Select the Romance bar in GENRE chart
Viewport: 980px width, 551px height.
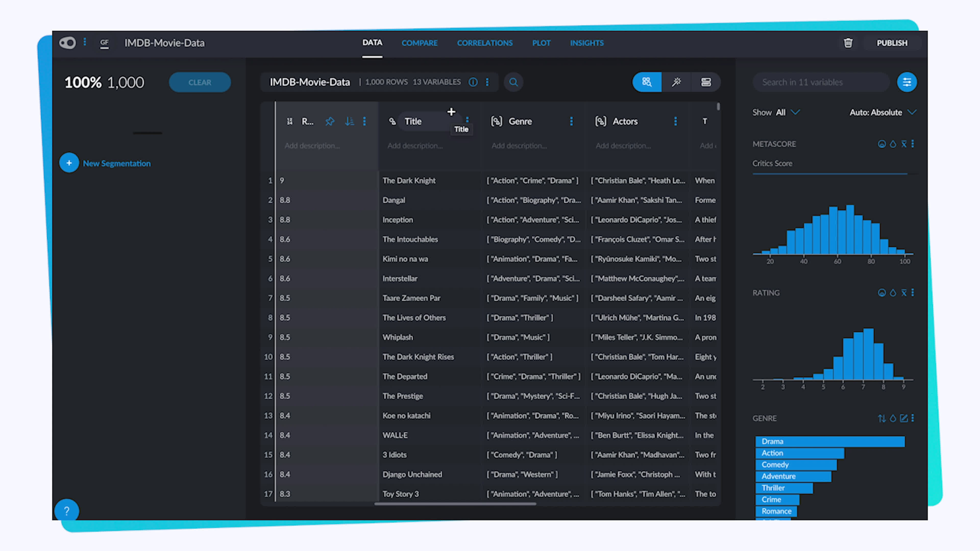pyautogui.click(x=776, y=511)
